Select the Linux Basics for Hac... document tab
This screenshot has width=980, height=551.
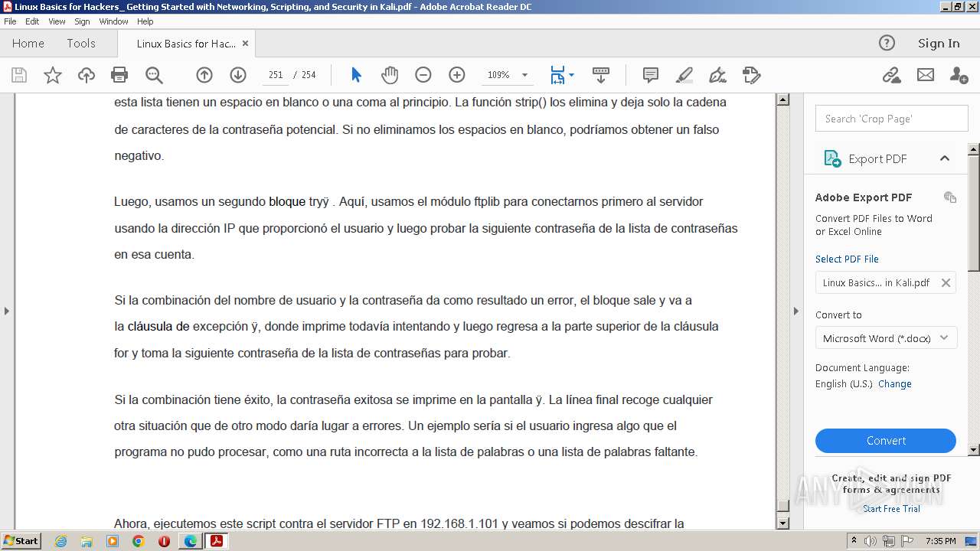pyautogui.click(x=186, y=44)
